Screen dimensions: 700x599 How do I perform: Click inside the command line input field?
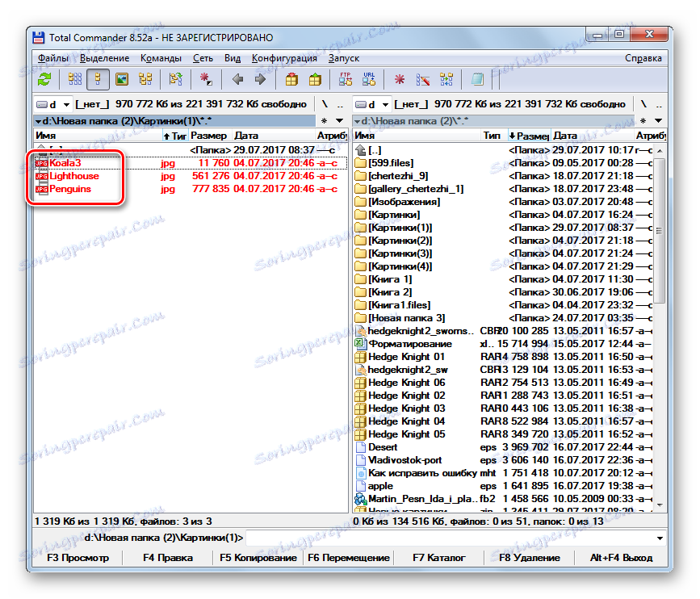[x=450, y=538]
